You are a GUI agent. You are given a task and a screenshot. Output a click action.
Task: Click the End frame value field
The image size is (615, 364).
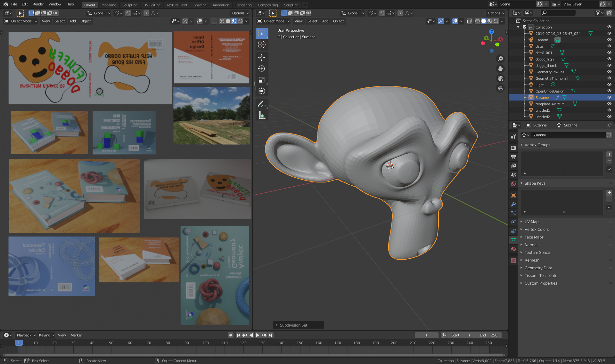[x=488, y=335]
